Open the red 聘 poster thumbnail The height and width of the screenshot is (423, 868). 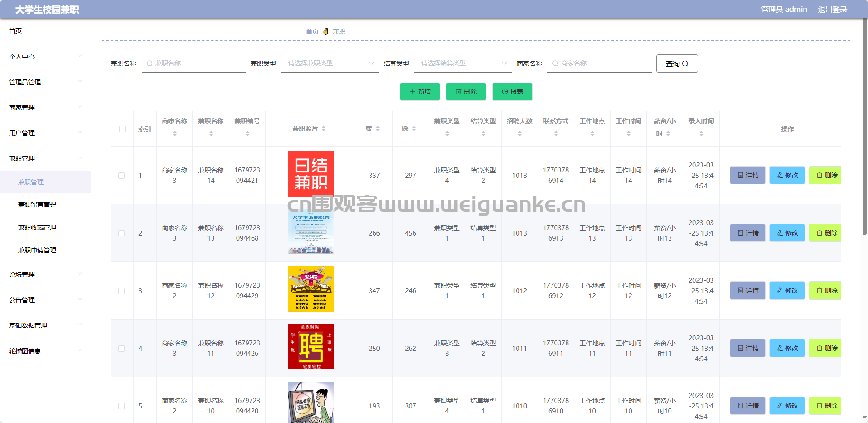[x=311, y=347]
